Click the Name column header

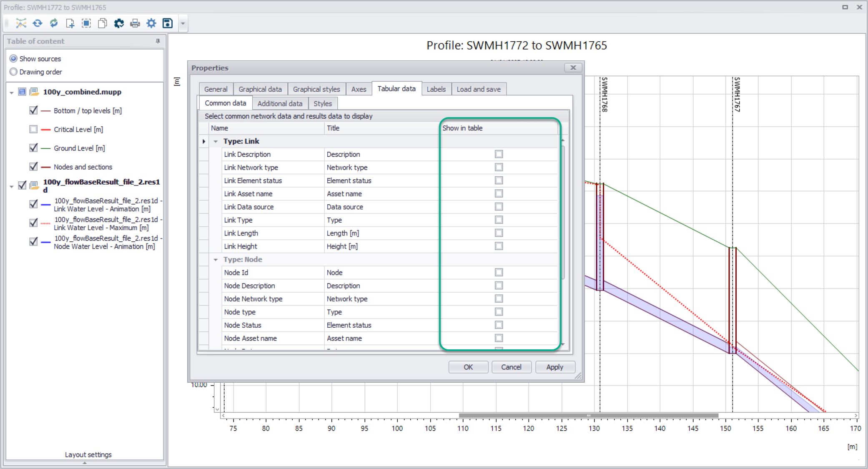(266, 128)
